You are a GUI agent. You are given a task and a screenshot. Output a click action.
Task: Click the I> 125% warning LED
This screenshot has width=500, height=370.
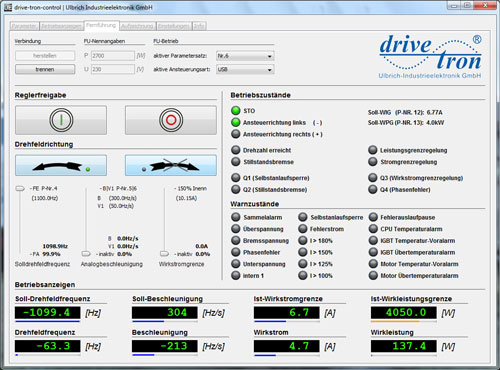[303, 264]
